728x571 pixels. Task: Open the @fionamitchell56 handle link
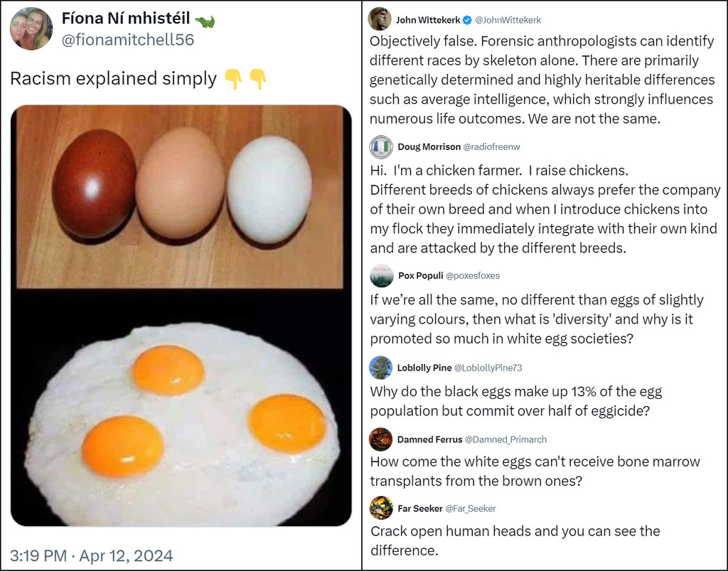tap(128, 41)
